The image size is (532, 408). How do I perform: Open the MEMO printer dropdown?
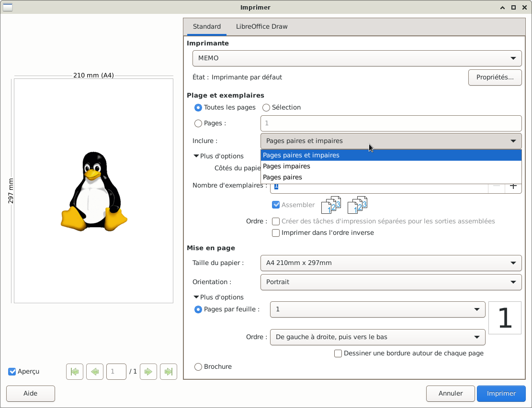[x=357, y=58]
